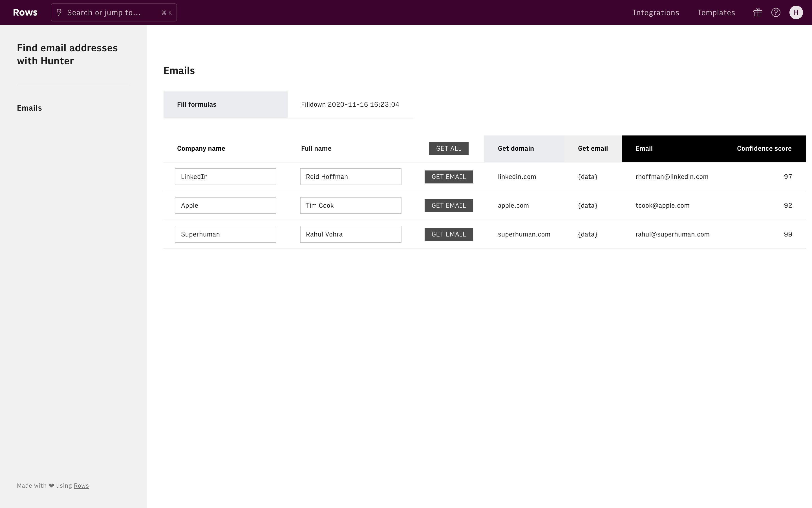Click the Find email addresses with Hunter title
Image resolution: width=812 pixels, height=508 pixels.
[67, 54]
